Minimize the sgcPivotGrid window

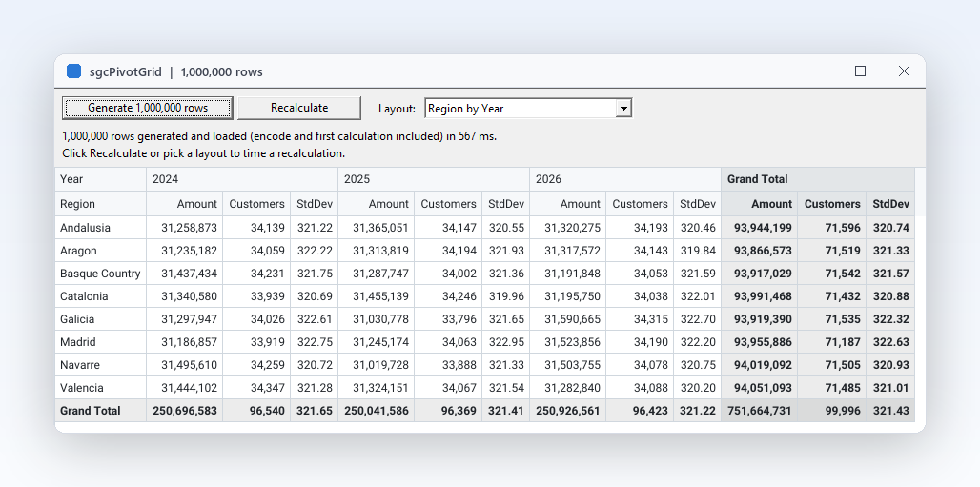(x=816, y=71)
